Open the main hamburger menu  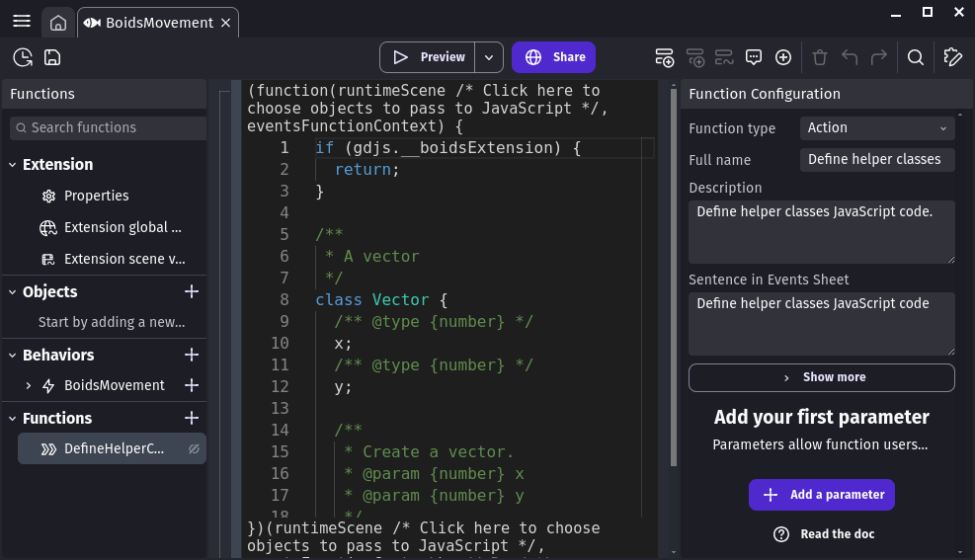click(x=22, y=22)
